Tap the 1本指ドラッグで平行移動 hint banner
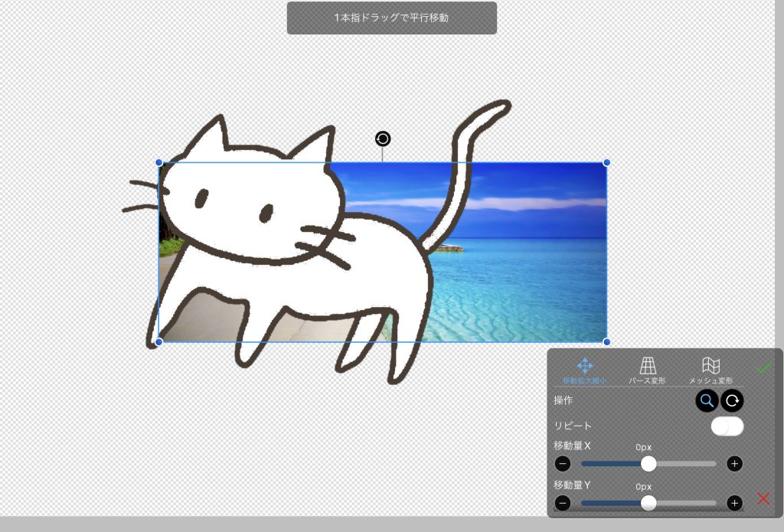 [x=392, y=18]
